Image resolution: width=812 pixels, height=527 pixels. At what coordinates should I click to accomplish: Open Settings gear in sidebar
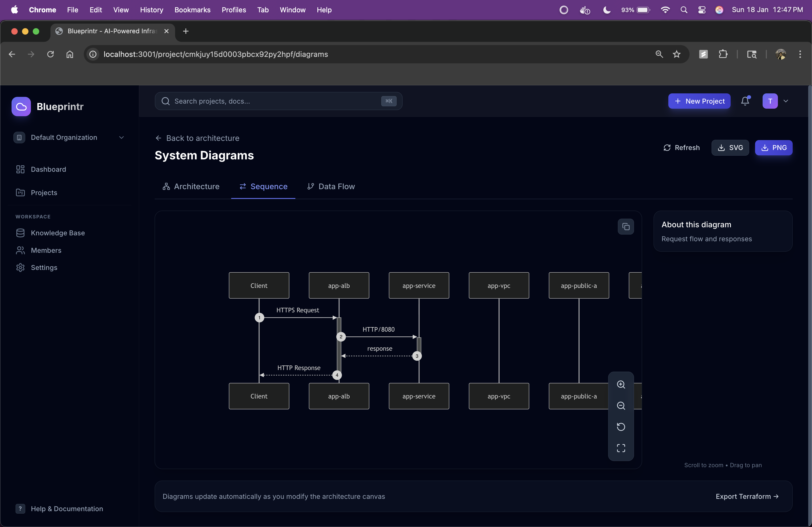44,268
